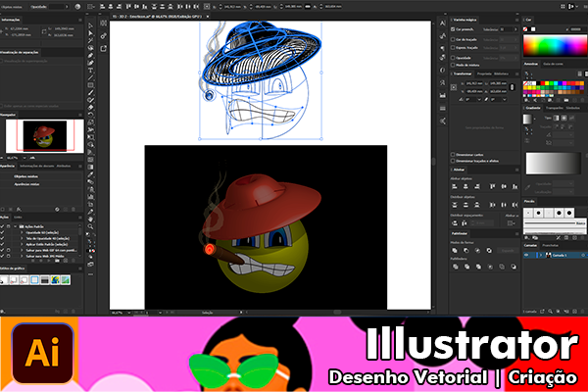
Task: Switch to Atributos tab
Action: tap(64, 166)
